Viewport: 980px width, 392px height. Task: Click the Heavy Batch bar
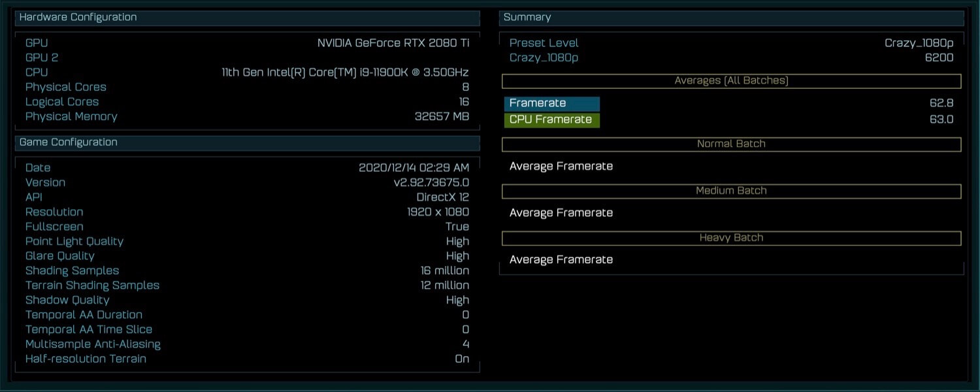732,238
